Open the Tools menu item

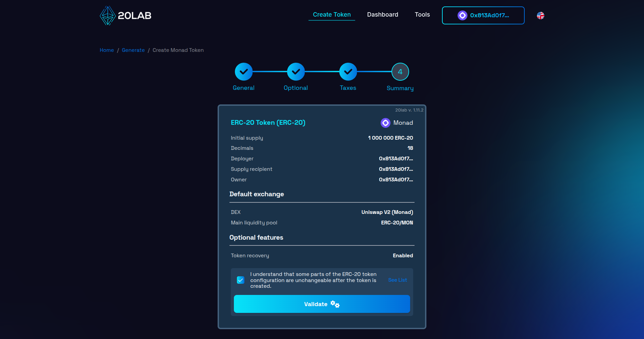tap(422, 15)
